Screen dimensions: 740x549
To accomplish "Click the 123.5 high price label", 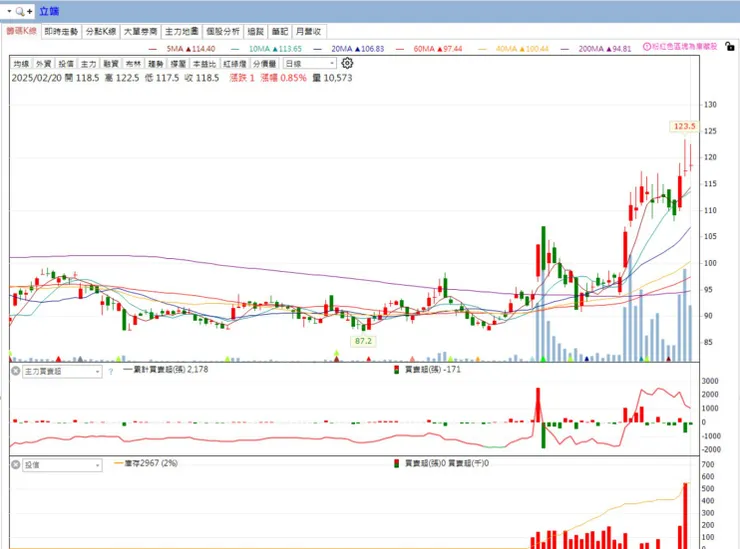I will (x=684, y=126).
